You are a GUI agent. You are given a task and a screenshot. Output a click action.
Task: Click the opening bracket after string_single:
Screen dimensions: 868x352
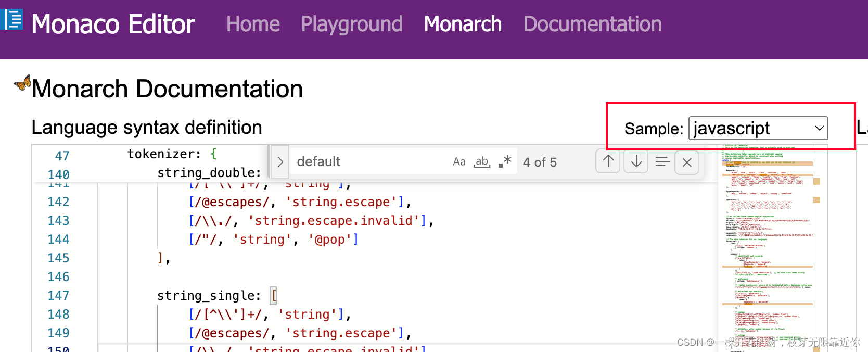pyautogui.click(x=274, y=296)
